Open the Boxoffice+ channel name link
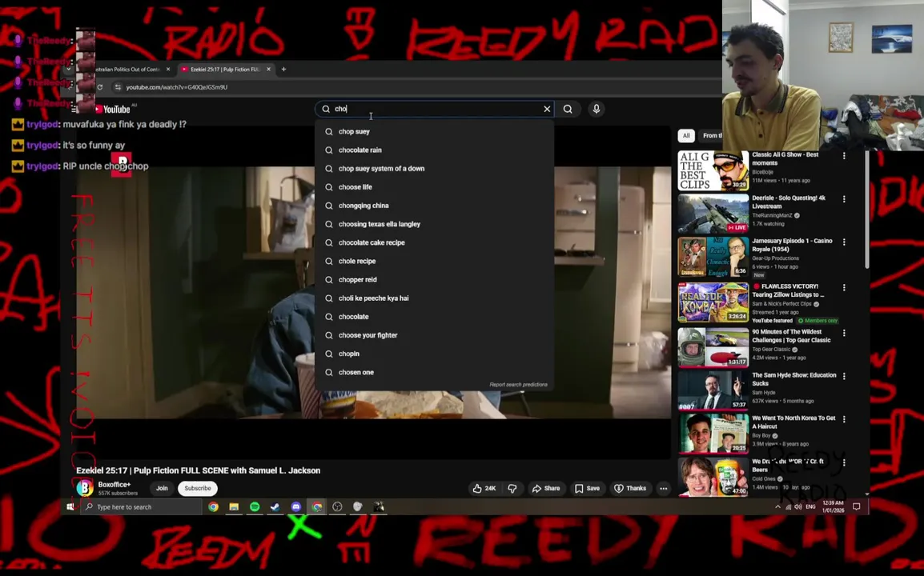The height and width of the screenshot is (576, 924). (114, 484)
